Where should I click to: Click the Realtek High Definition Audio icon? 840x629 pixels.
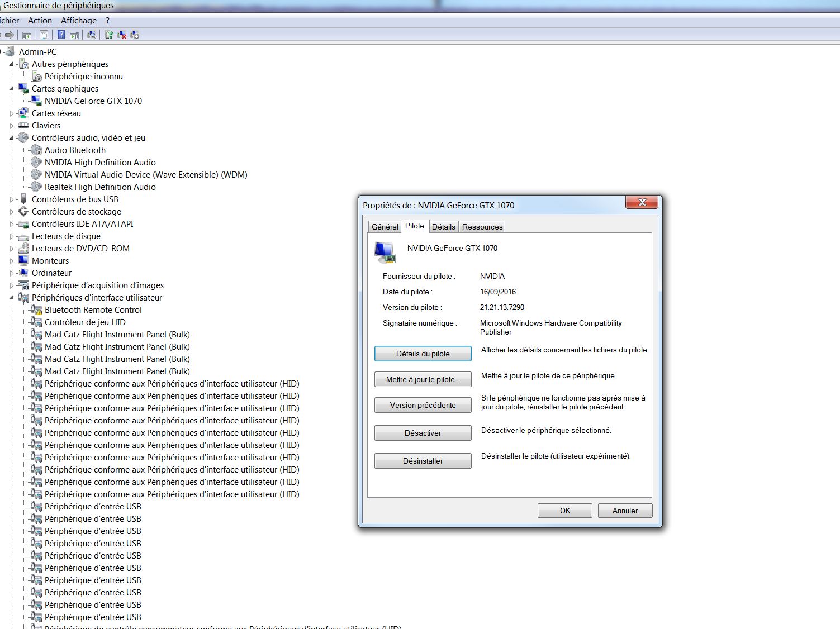pyautogui.click(x=36, y=187)
